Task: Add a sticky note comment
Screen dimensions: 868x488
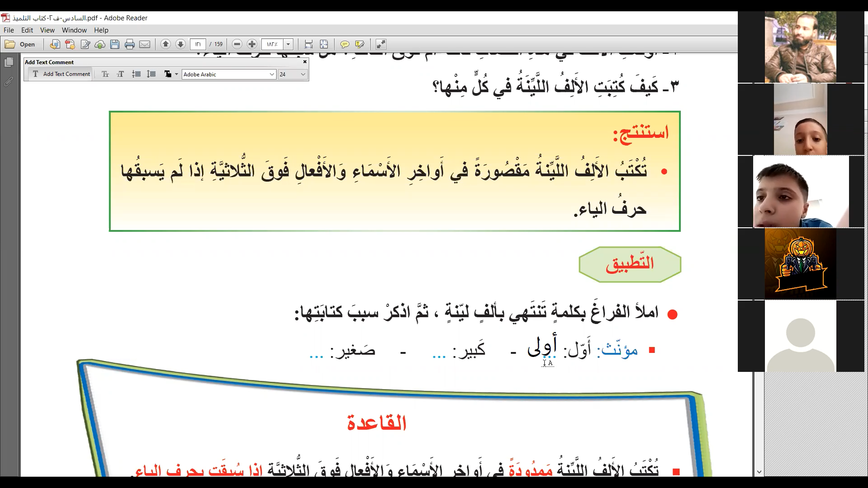Action: tap(345, 44)
